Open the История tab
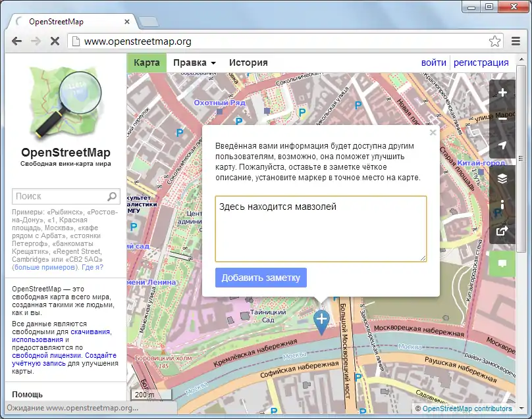This screenshot has height=419, width=532. pyautogui.click(x=248, y=62)
